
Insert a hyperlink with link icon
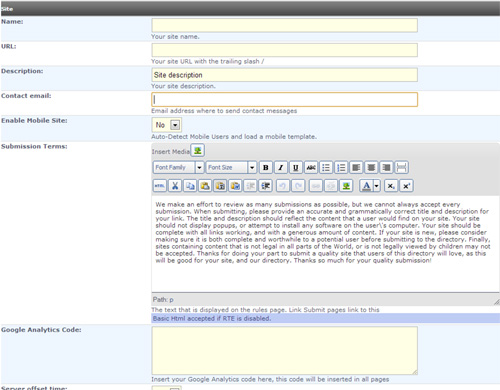tap(316, 186)
